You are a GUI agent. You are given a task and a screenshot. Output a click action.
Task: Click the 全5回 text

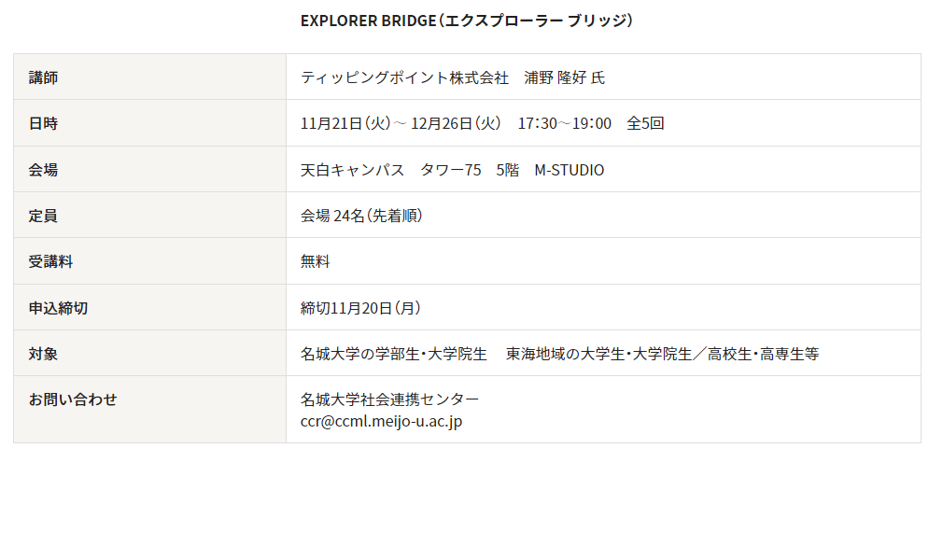pos(645,123)
